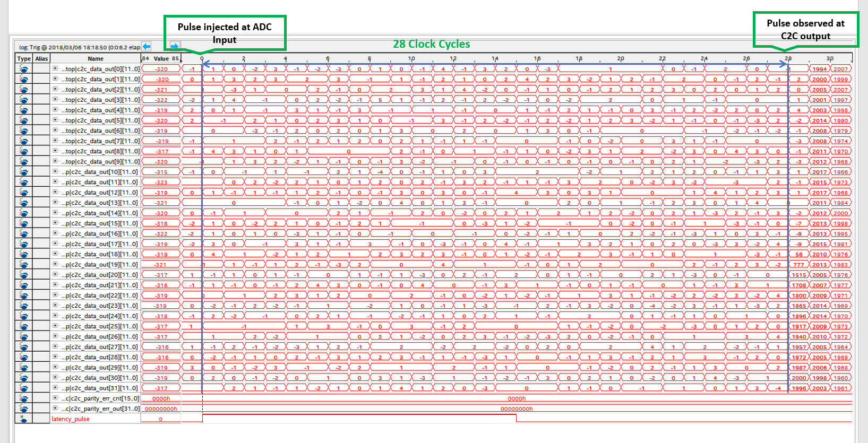
Task: Select the signal type icon for c2c_data_out[18]
Action: [24, 254]
